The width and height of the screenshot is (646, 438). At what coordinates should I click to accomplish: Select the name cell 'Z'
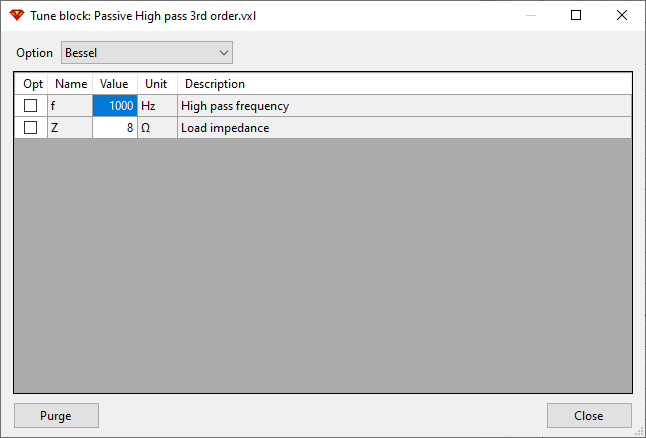click(x=70, y=128)
